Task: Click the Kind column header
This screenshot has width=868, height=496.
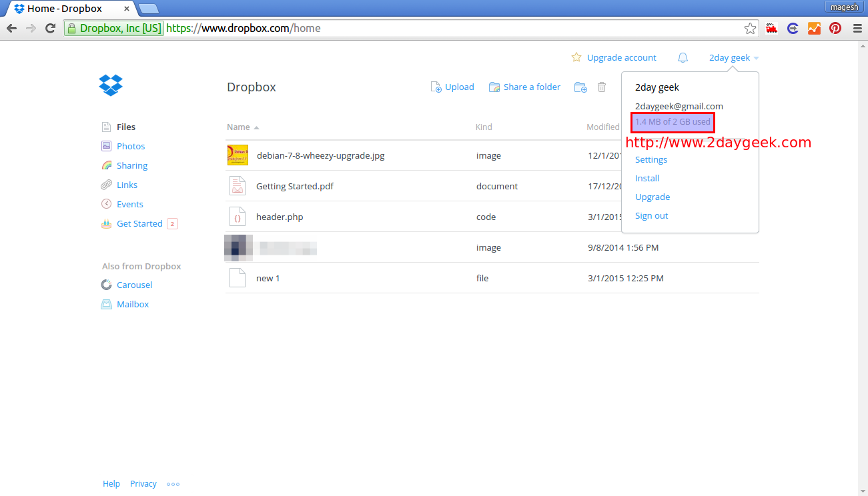Action: pos(484,127)
